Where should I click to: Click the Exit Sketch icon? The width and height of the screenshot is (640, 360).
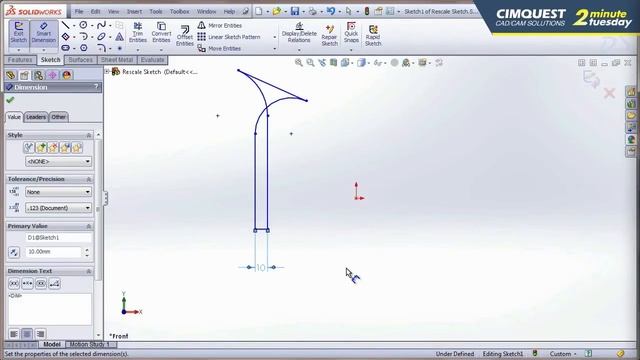coord(18,34)
